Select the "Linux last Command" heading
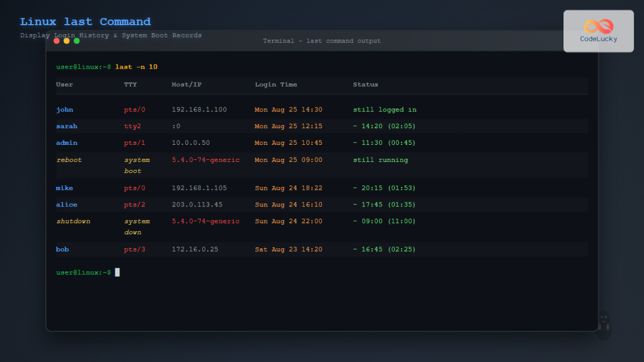The height and width of the screenshot is (362, 644). click(x=85, y=22)
